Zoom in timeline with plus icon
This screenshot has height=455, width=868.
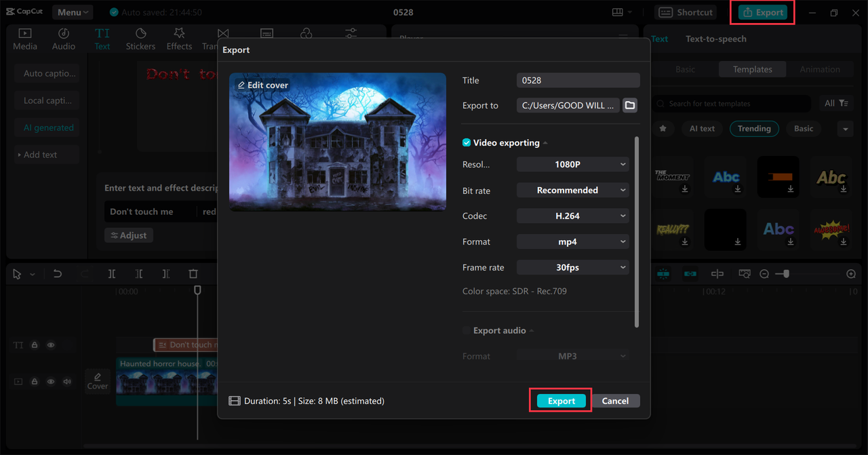pos(851,274)
